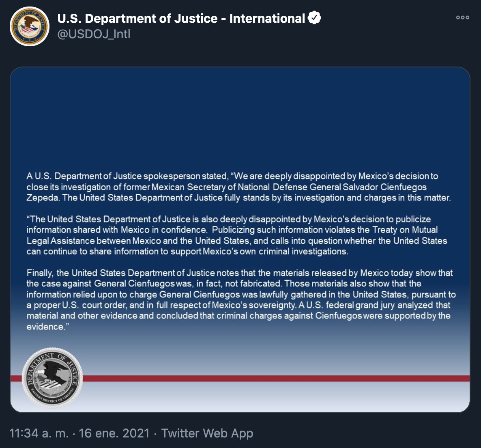The image size is (481, 448).
Task: Open the Twitter Web App source link
Action: pyautogui.click(x=207, y=433)
